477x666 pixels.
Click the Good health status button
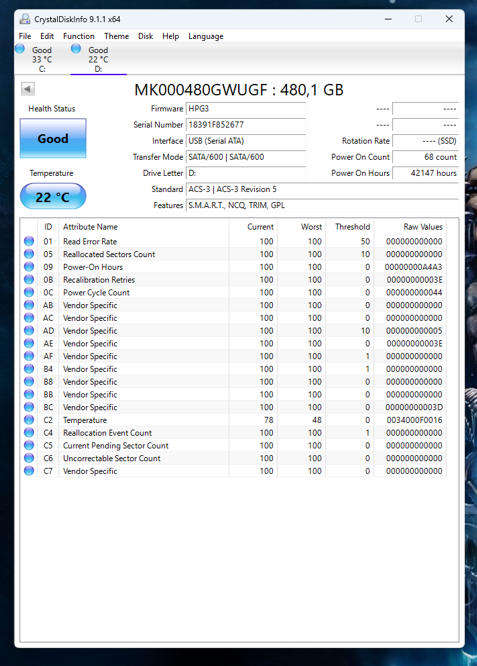tap(53, 138)
